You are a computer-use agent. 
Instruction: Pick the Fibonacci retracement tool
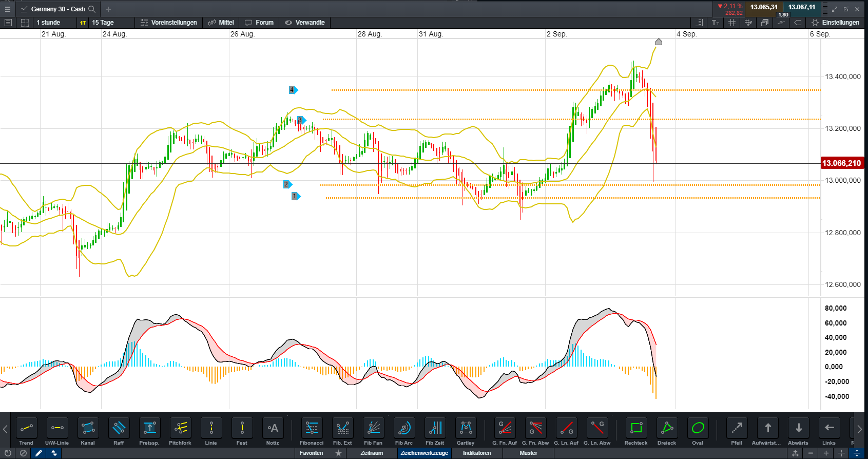(312, 428)
